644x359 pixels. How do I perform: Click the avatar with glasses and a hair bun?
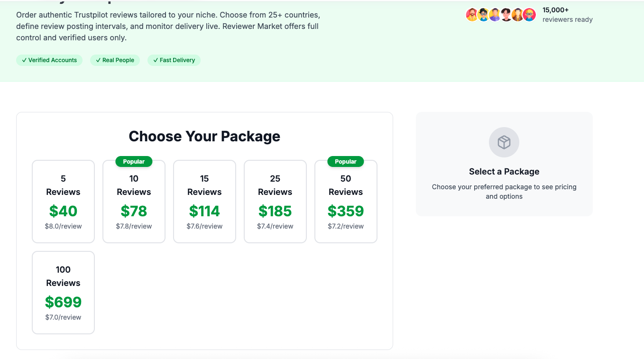tap(483, 15)
